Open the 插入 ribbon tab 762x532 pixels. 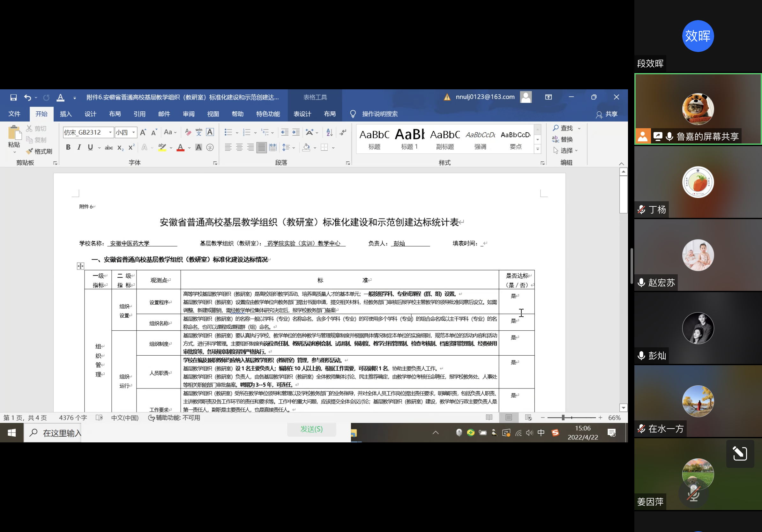[66, 114]
